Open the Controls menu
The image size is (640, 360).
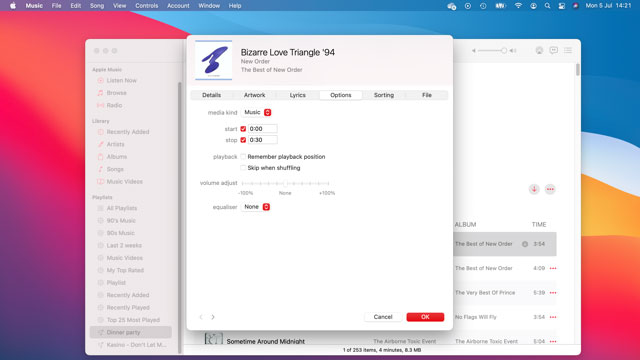pos(147,6)
